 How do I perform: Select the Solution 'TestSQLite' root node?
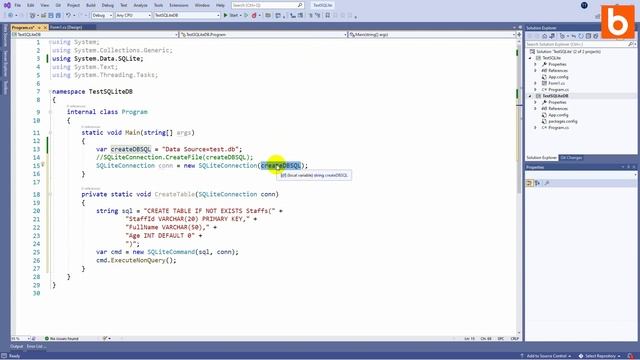point(568,52)
